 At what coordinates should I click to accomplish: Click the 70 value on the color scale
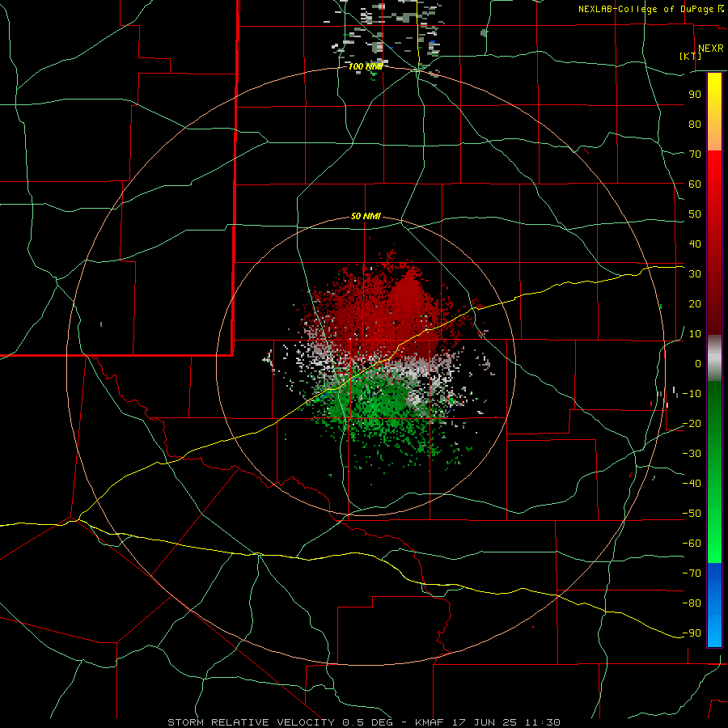695,154
